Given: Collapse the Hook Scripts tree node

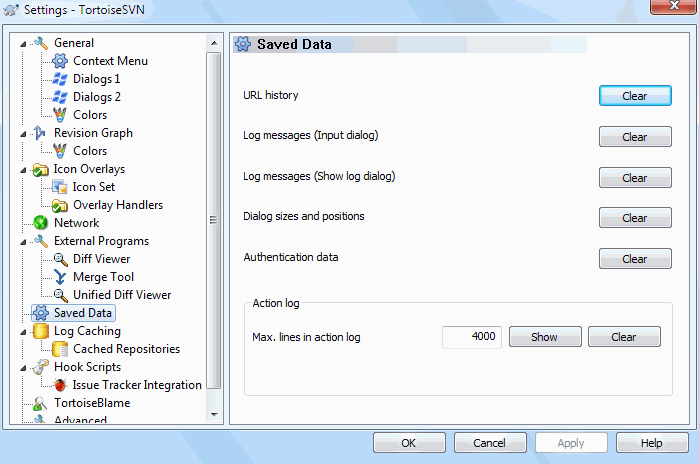Looking at the screenshot, I should point(23,368).
